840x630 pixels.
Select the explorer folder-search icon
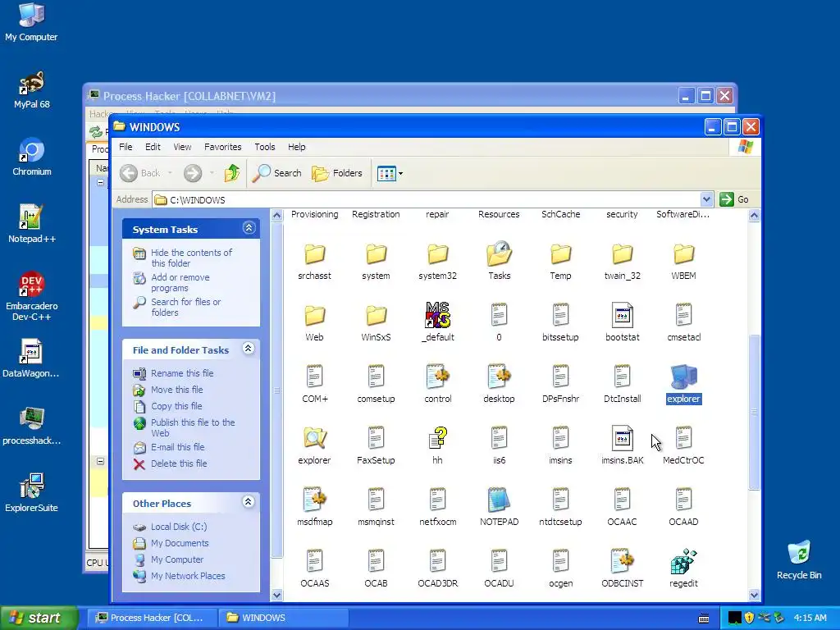click(x=314, y=438)
